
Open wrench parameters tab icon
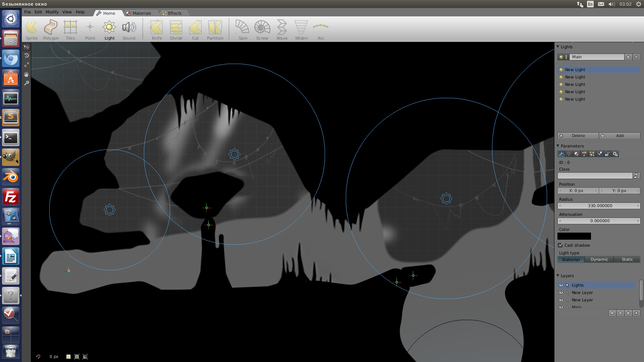coord(561,154)
